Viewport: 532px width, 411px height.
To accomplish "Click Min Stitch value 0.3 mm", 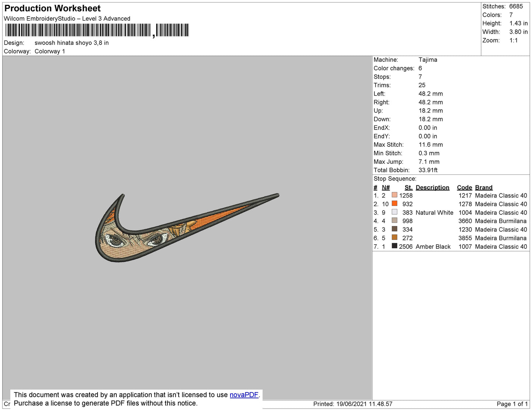I will (429, 153).
